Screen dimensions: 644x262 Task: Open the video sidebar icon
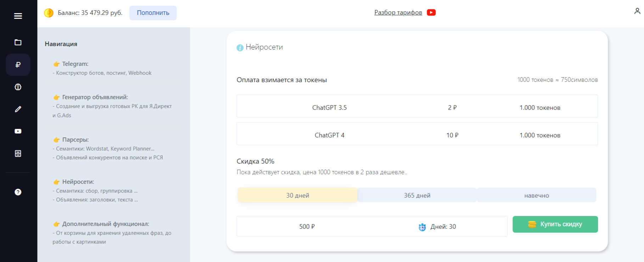pyautogui.click(x=18, y=131)
